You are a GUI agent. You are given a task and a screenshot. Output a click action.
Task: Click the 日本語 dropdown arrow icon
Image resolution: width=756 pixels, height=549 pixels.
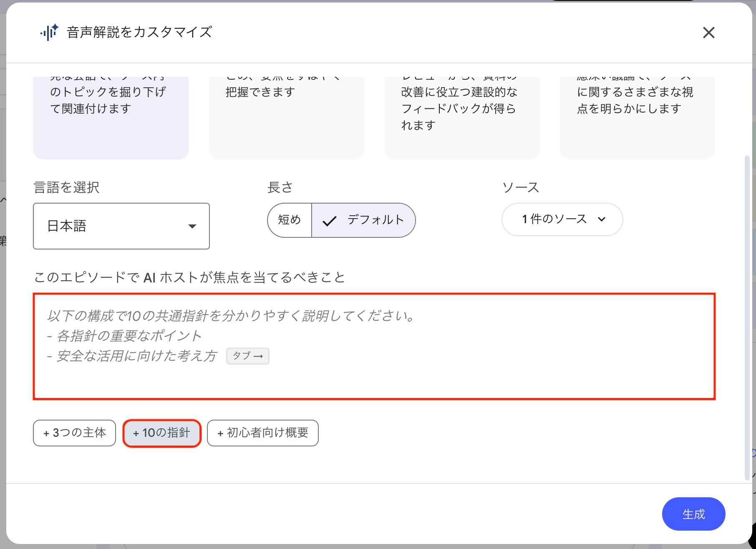tap(192, 226)
